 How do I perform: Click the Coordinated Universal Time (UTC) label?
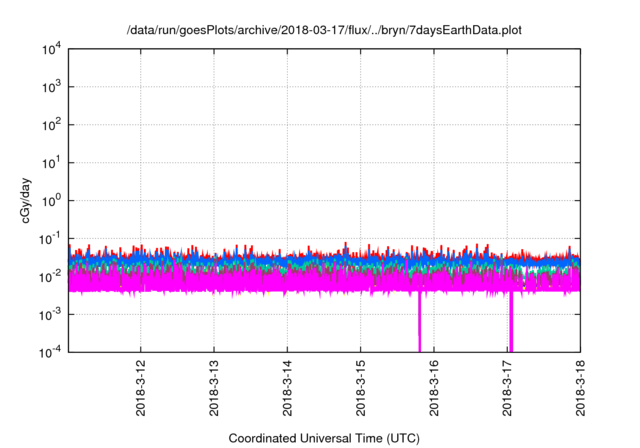point(324,438)
